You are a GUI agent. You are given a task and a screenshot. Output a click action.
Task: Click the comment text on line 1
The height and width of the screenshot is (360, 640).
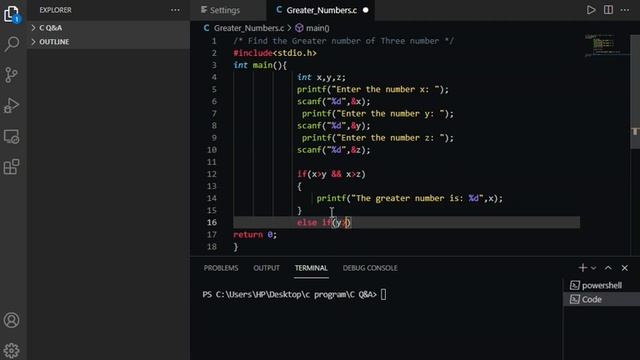pos(343,41)
